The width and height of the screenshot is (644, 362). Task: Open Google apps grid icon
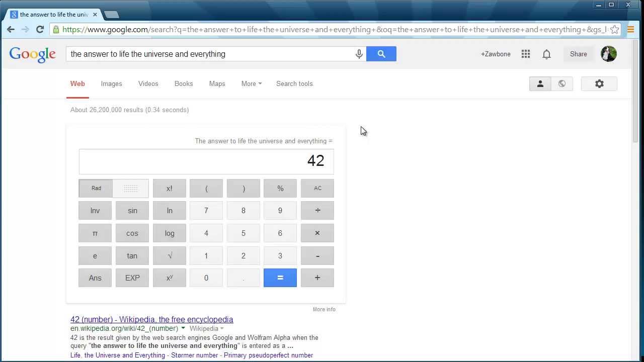[526, 54]
